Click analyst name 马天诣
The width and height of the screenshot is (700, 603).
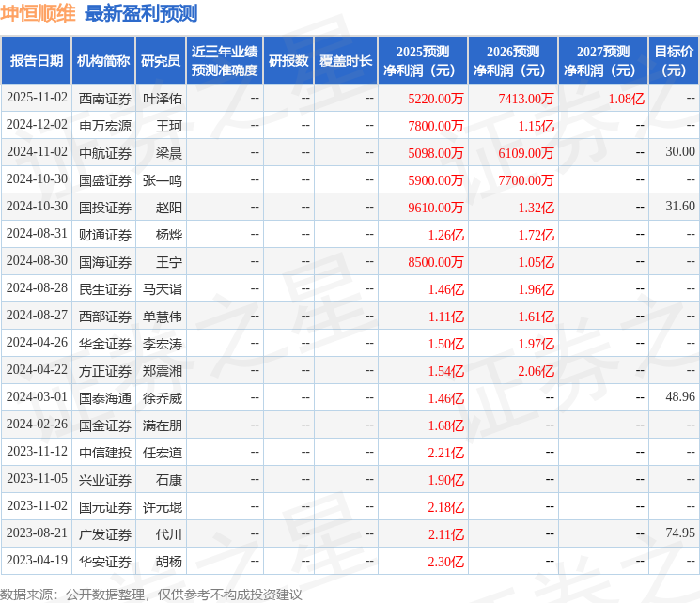tap(162, 289)
